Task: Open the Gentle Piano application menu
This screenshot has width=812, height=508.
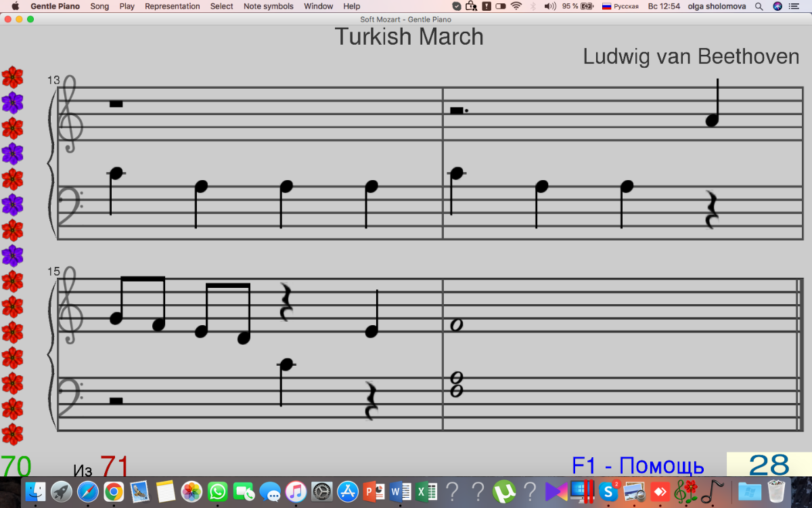Action: tap(55, 6)
